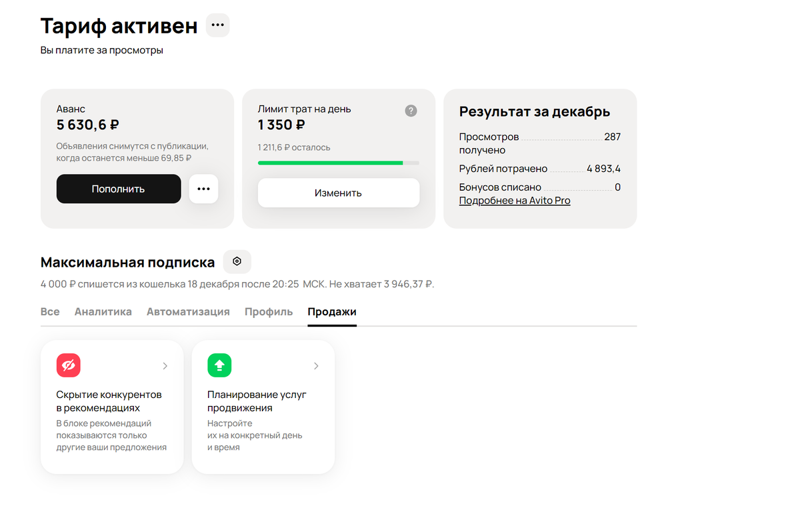Click green upload arrow promotion icon
Screen dimensions: 800x532
(x=219, y=365)
